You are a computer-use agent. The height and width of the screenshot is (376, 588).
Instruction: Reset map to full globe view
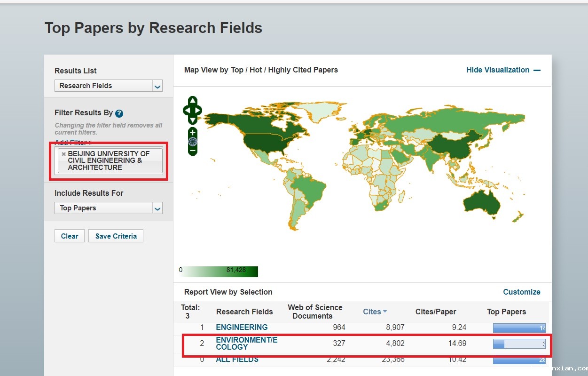pyautogui.click(x=192, y=142)
